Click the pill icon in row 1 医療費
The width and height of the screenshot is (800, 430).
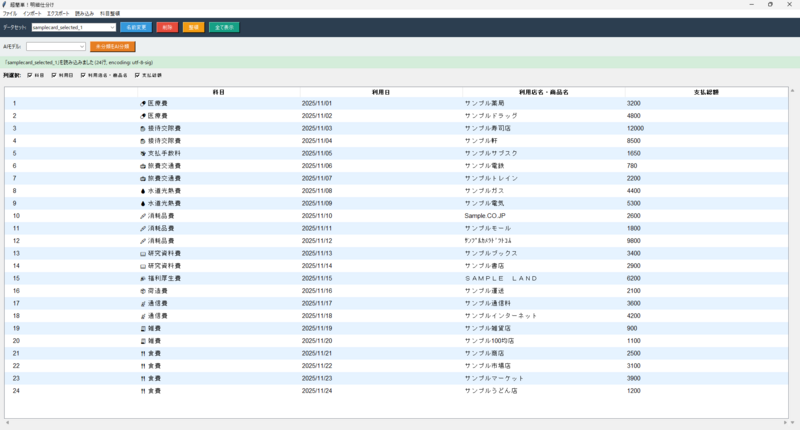(143, 103)
